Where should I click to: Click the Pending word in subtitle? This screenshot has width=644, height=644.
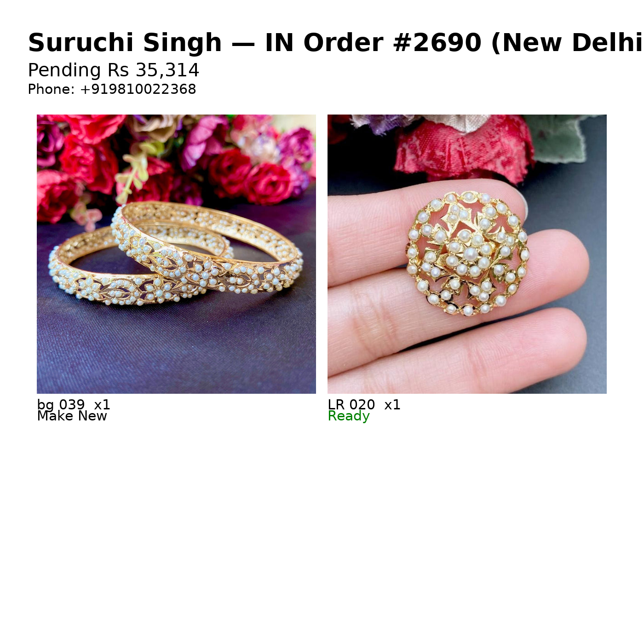[x=64, y=70]
